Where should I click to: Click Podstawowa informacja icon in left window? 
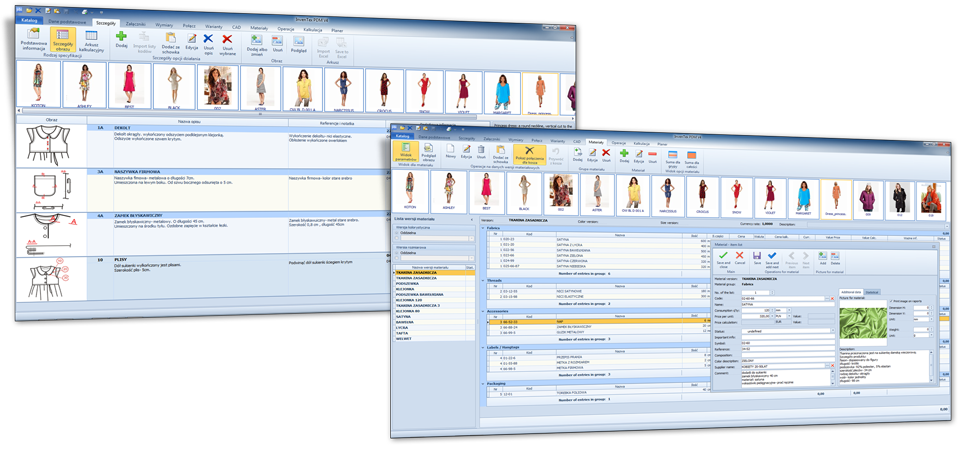pos(33,37)
